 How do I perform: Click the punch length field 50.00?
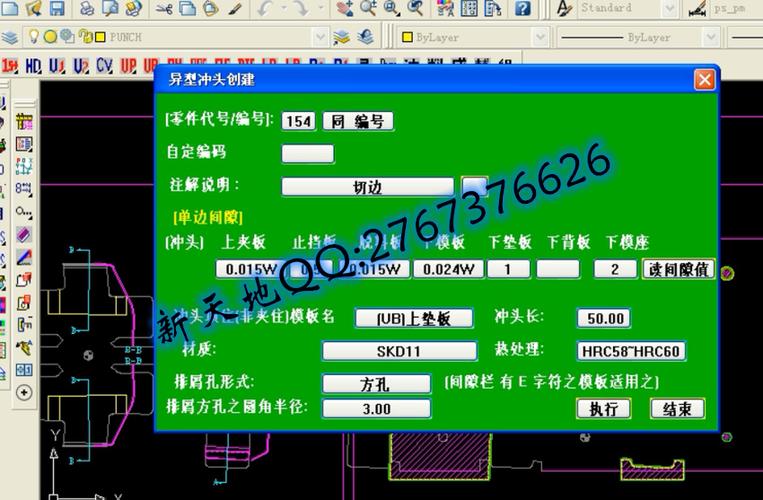coord(604,318)
